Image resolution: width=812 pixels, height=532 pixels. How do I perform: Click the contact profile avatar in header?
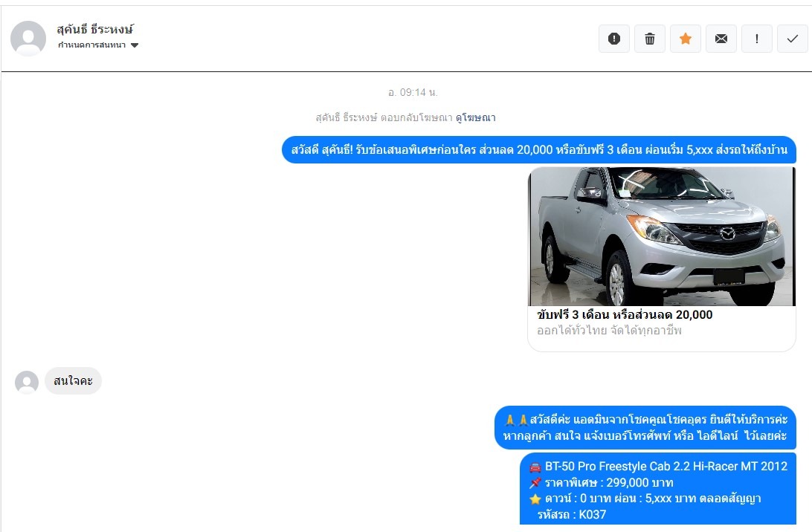[28, 39]
